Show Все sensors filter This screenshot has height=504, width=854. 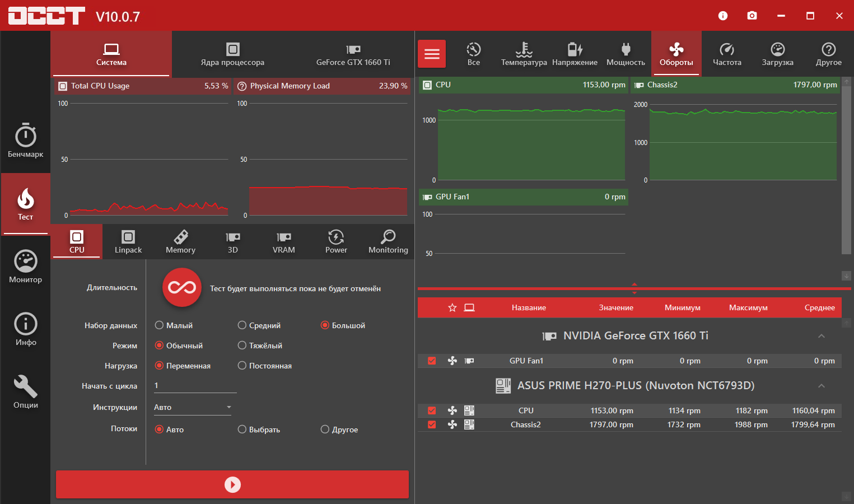point(474,54)
